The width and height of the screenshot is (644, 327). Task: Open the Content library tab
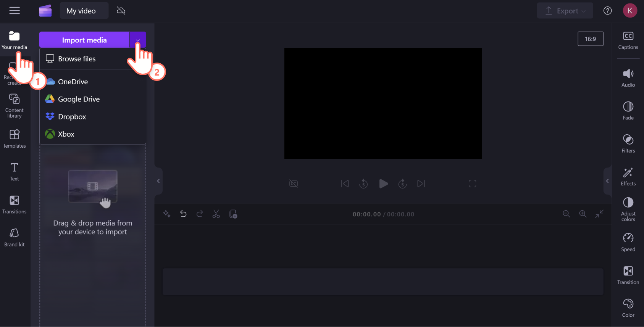coord(15,106)
